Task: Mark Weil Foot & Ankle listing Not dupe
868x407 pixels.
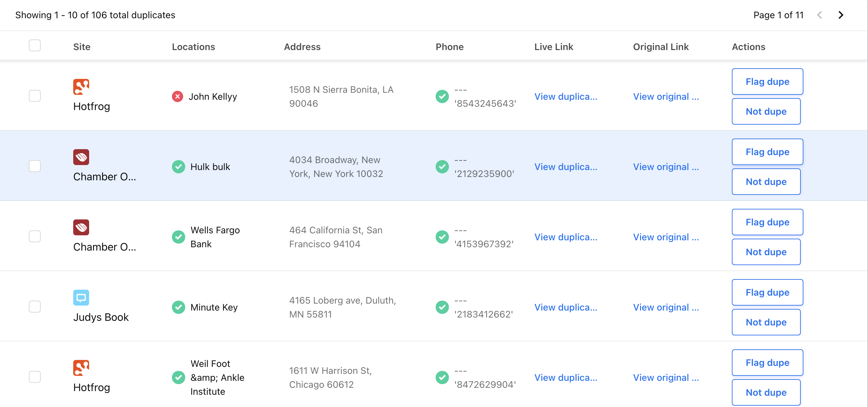Action: (x=766, y=392)
